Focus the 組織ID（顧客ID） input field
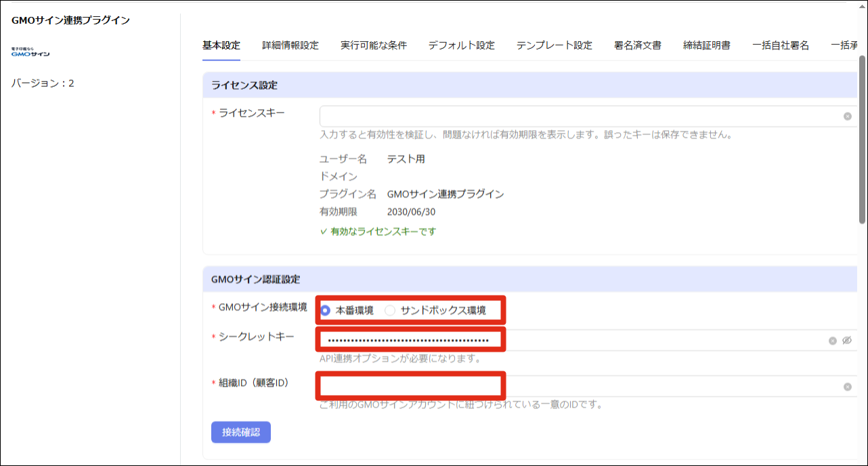This screenshot has width=868, height=466. 588,386
